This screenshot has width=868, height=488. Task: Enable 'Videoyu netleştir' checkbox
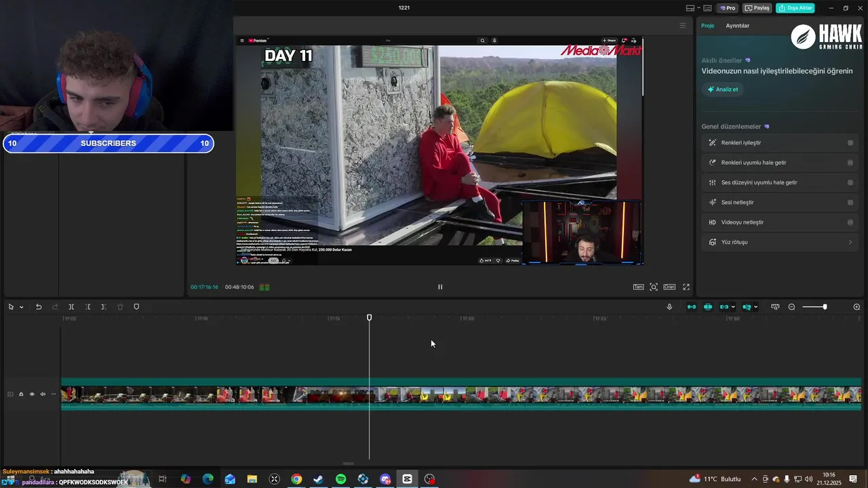(850, 222)
